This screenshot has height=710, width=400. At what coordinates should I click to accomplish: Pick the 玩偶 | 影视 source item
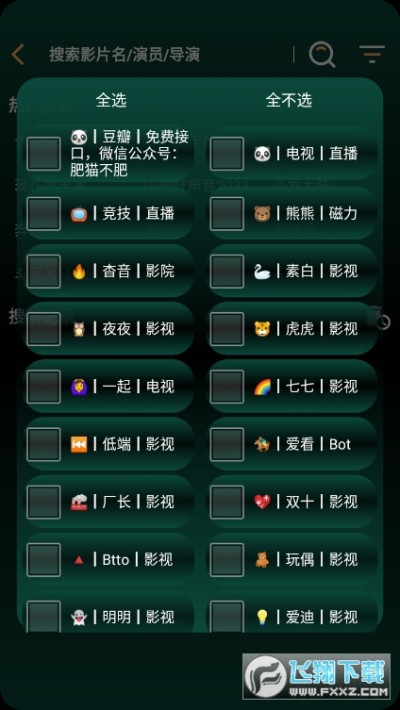click(292, 560)
